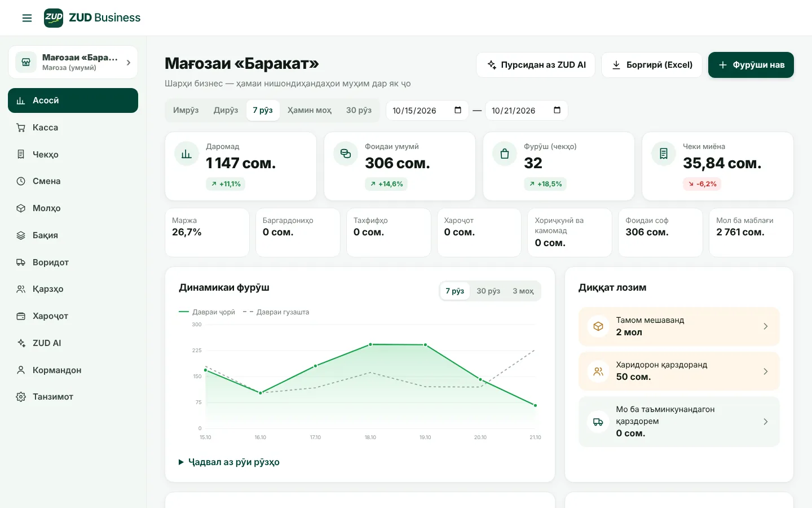812x508 pixels.
Task: Expand the Ҷадвал аз рӯи рӯзҳо disclosure
Action: pos(229,462)
